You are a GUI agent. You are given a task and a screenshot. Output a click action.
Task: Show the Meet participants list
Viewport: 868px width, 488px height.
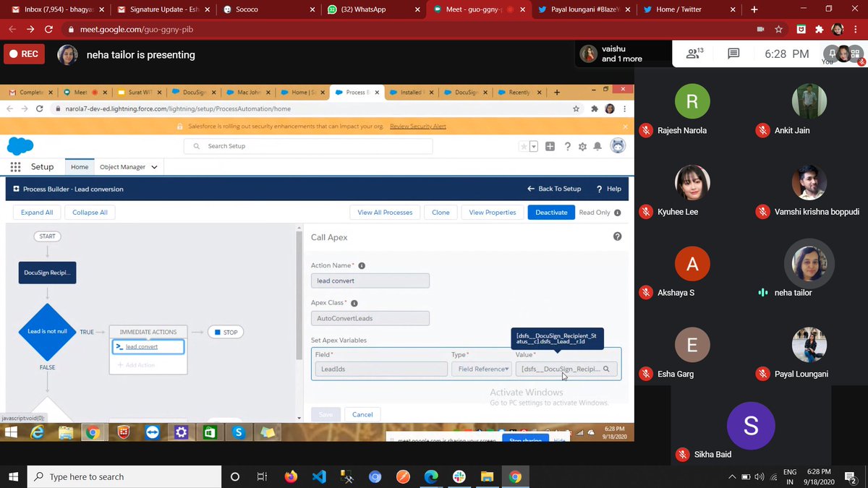tap(693, 53)
